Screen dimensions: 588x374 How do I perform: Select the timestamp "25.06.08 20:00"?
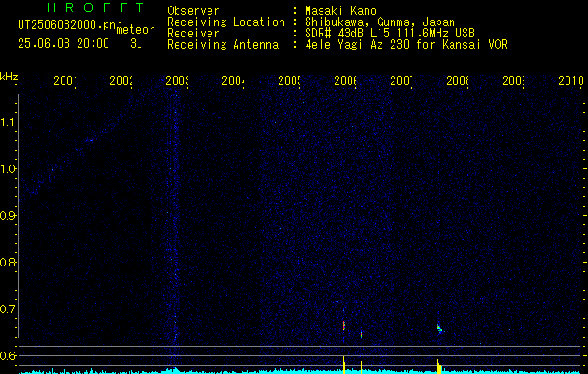point(64,44)
